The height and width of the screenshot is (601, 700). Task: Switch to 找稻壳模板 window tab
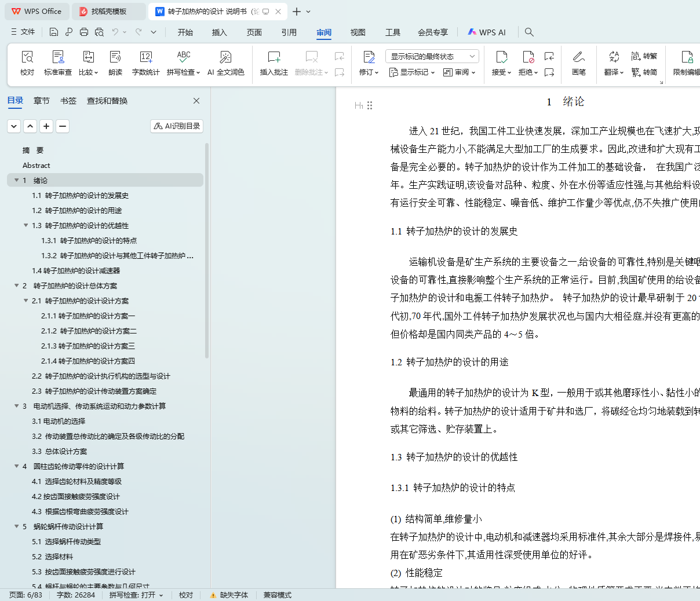pos(109,12)
